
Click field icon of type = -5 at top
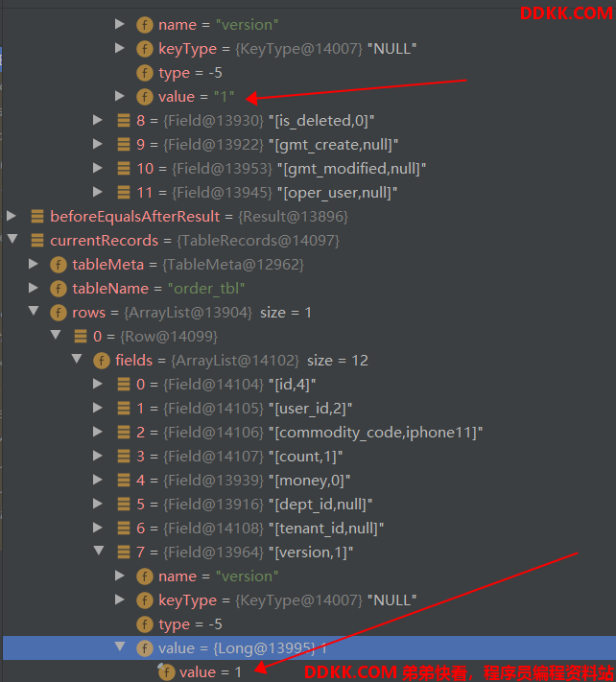click(x=145, y=73)
